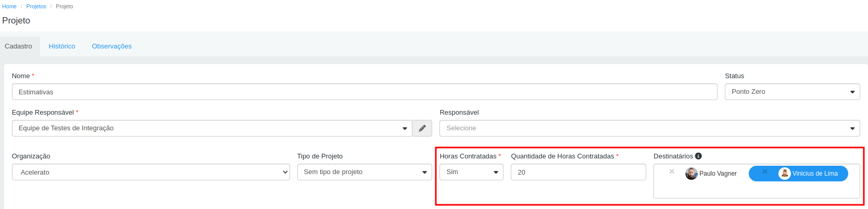The width and height of the screenshot is (868, 209).
Task: Open the Organização dropdown showing Acelerato
Action: (x=150, y=172)
